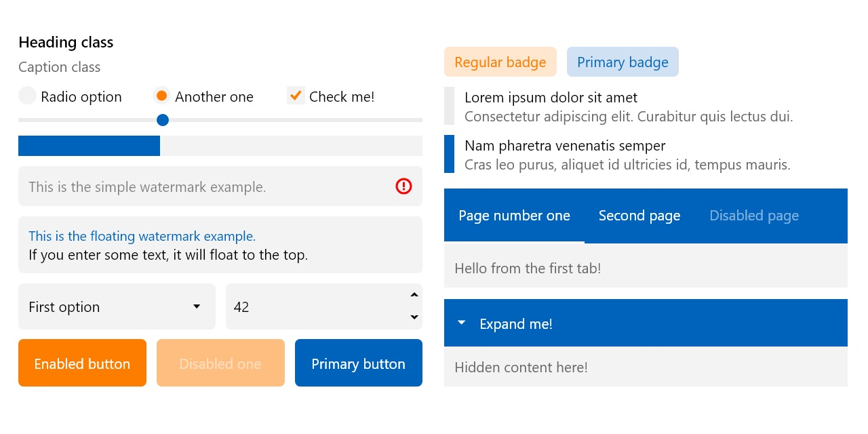The width and height of the screenshot is (868, 434).
Task: Select the 'Radio option' radio button
Action: tap(27, 96)
